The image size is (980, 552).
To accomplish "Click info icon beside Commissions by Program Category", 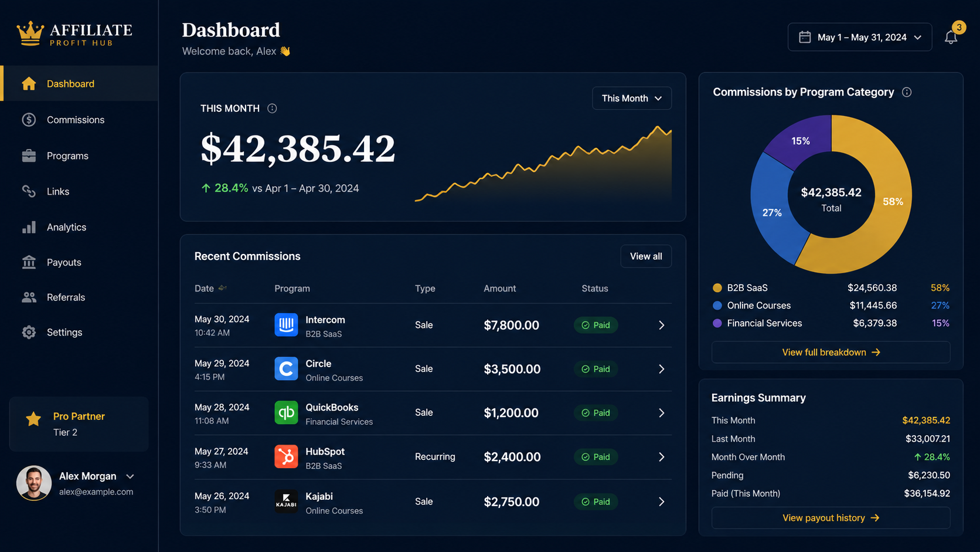I will 907,92.
